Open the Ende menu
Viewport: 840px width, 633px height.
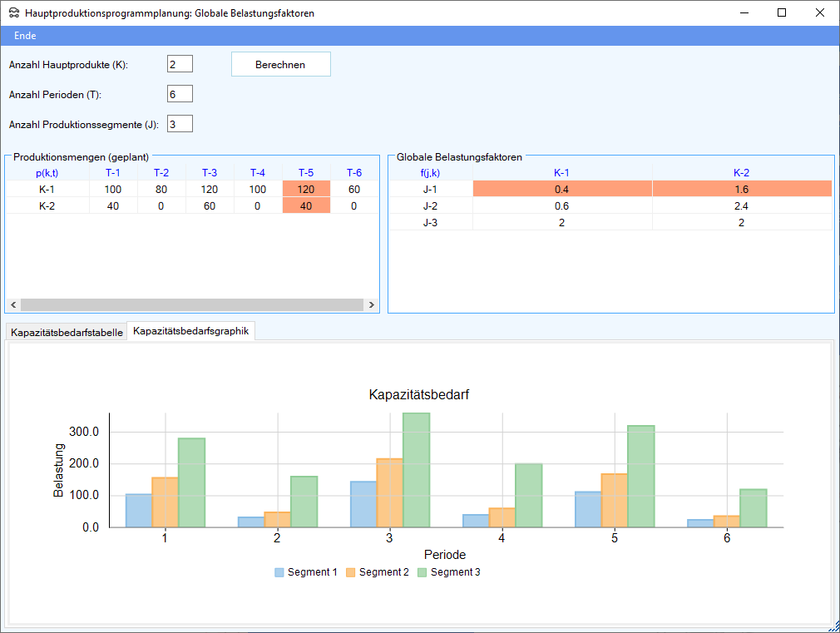pyautogui.click(x=25, y=36)
